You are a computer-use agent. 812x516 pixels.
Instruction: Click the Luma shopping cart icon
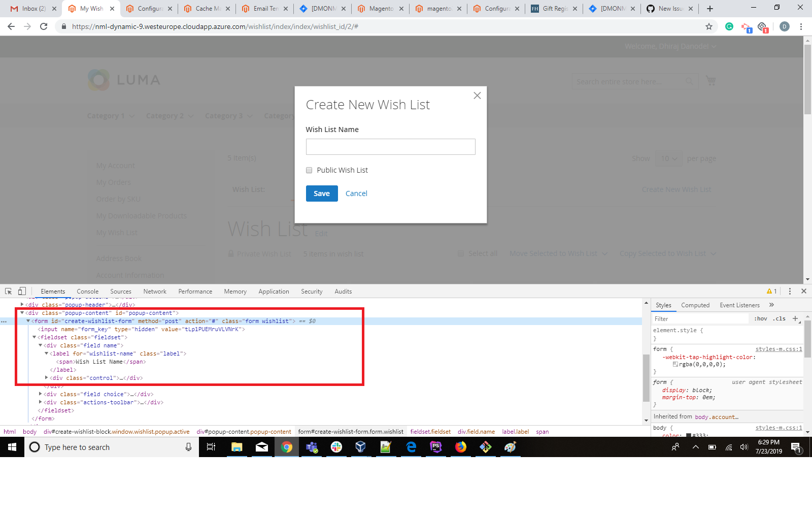point(710,80)
